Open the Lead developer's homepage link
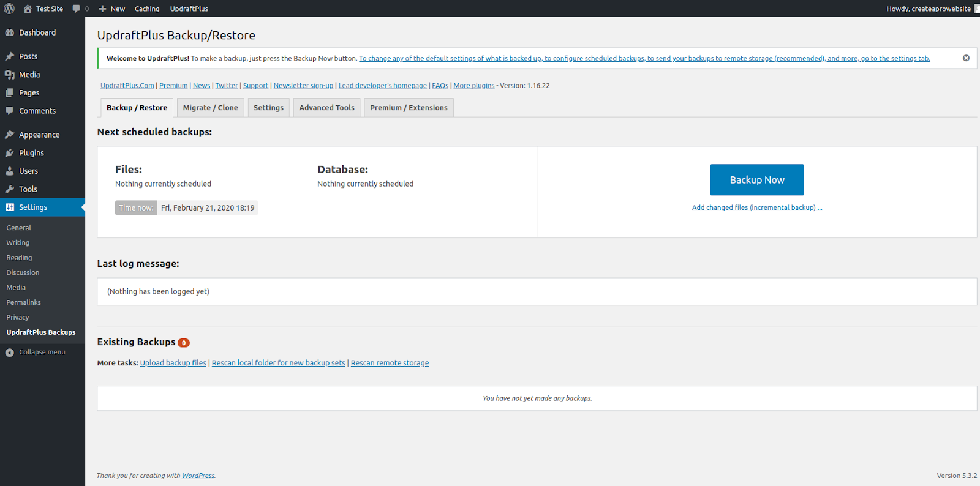The image size is (980, 486). coord(383,86)
